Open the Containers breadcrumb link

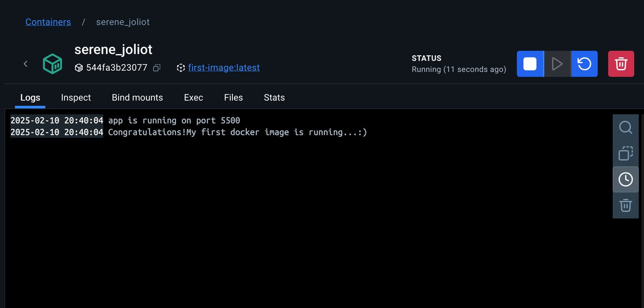point(48,22)
